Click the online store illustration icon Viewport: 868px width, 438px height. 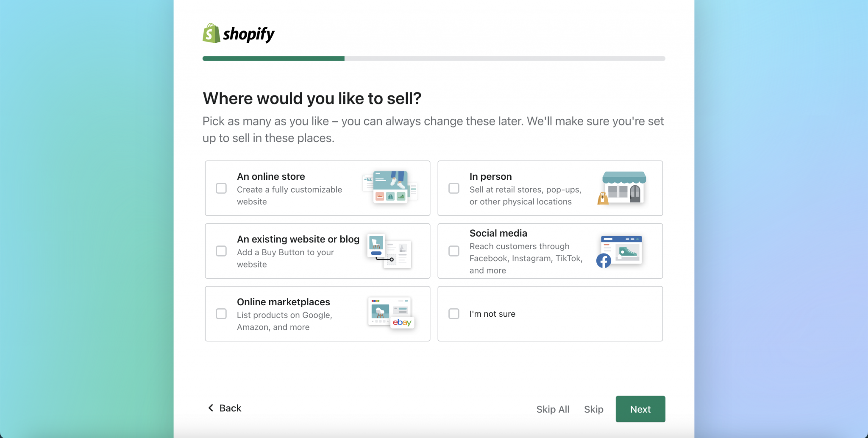click(390, 187)
